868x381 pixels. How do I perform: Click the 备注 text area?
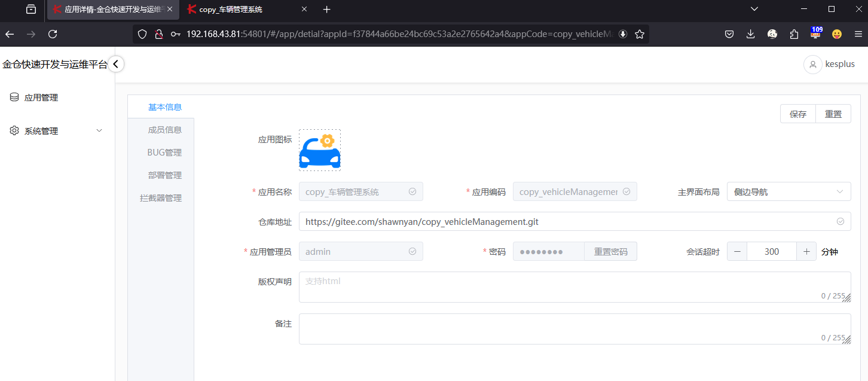tap(575, 329)
